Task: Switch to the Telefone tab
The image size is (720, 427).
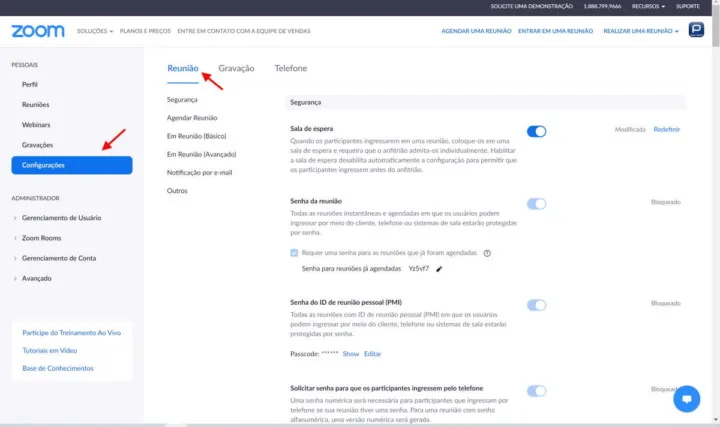Action: pyautogui.click(x=290, y=68)
